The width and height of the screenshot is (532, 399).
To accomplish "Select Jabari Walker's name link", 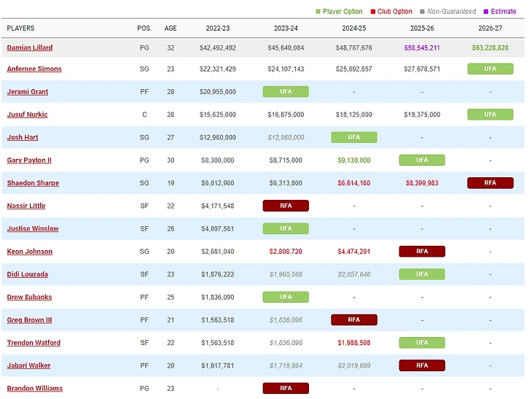I will pyautogui.click(x=29, y=365).
